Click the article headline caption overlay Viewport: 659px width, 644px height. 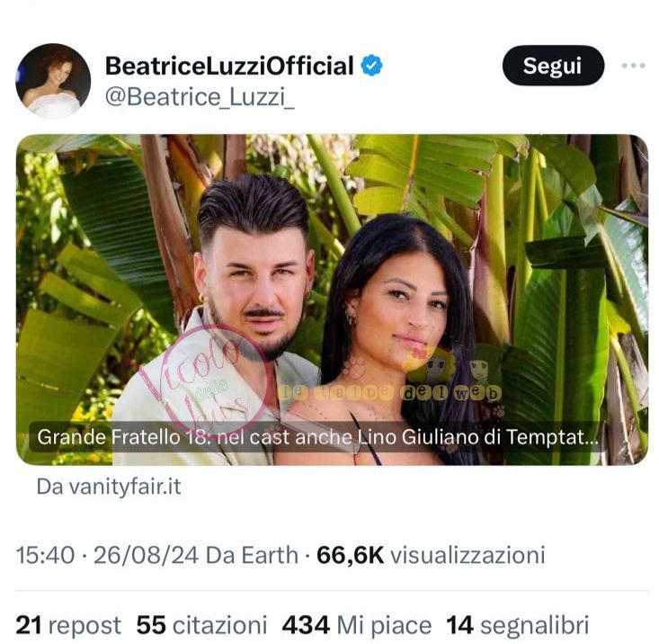[x=317, y=437]
